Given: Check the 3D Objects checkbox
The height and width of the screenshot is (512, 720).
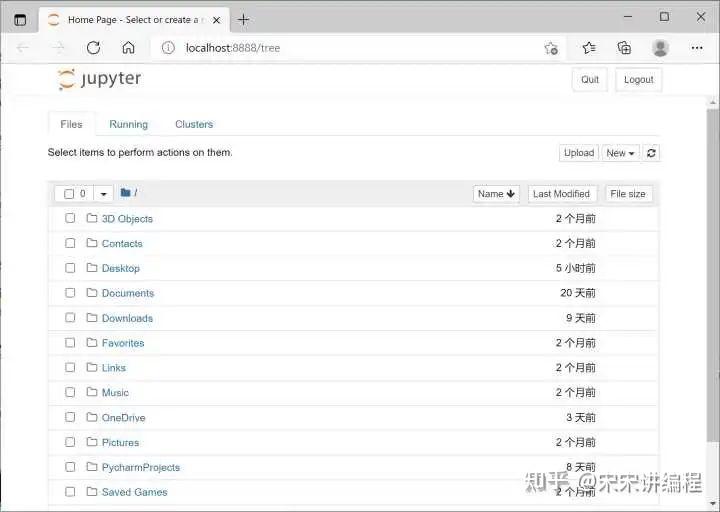Looking at the screenshot, I should point(70,218).
